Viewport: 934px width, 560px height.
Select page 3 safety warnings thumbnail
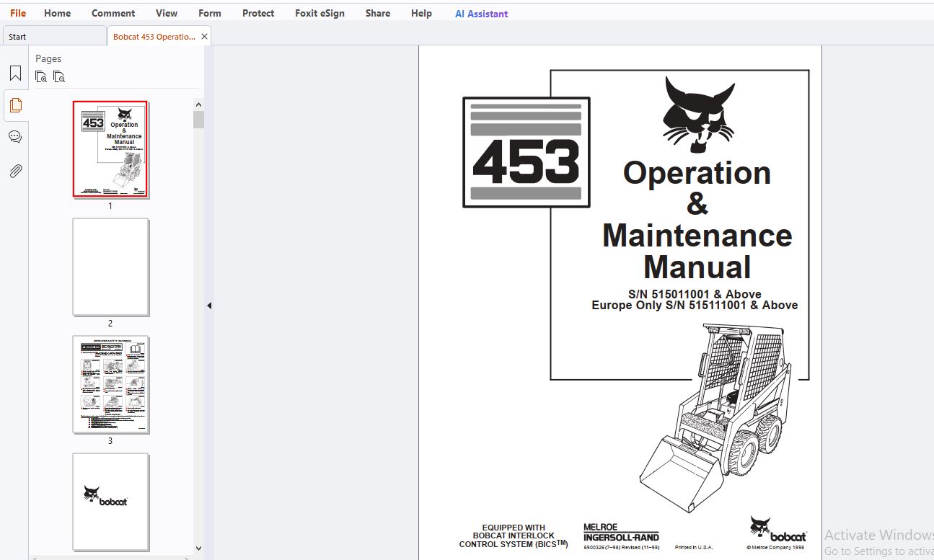pyautogui.click(x=110, y=384)
